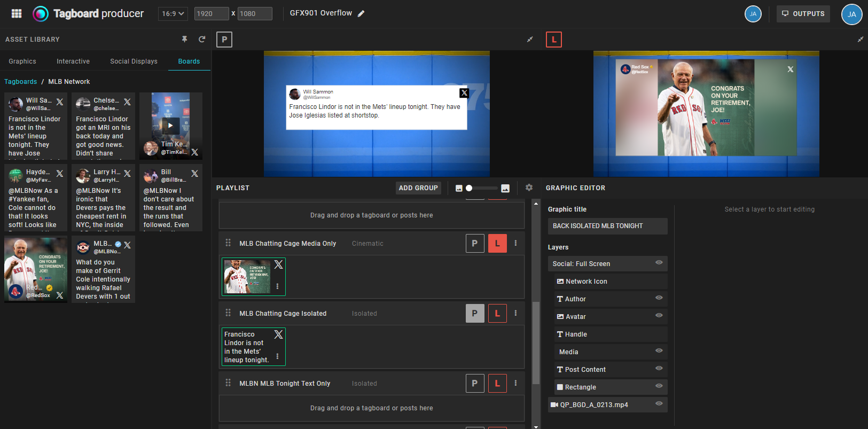The width and height of the screenshot is (868, 429).
Task: Open the apps grid menu icon
Action: tap(17, 13)
